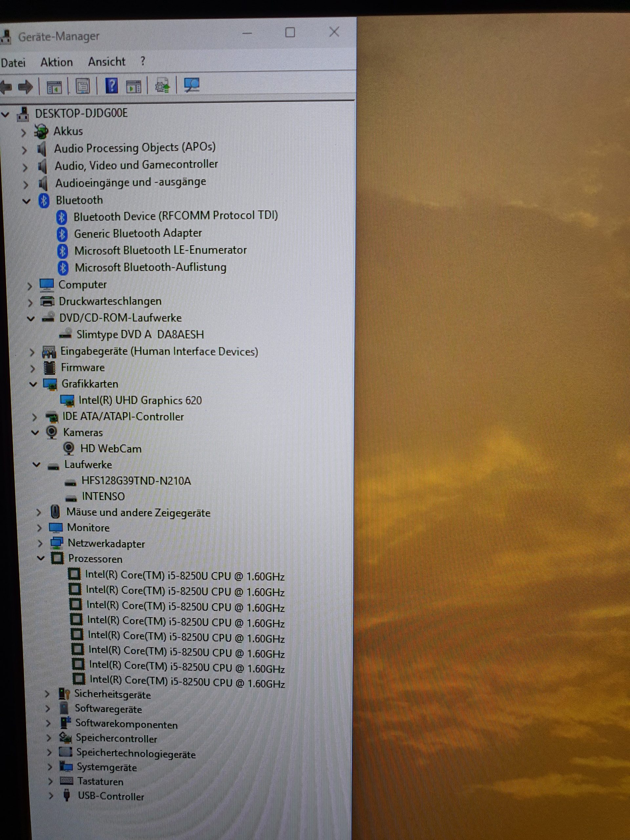Click the show/hide action pane icon
The image size is (630, 840).
pyautogui.click(x=133, y=87)
